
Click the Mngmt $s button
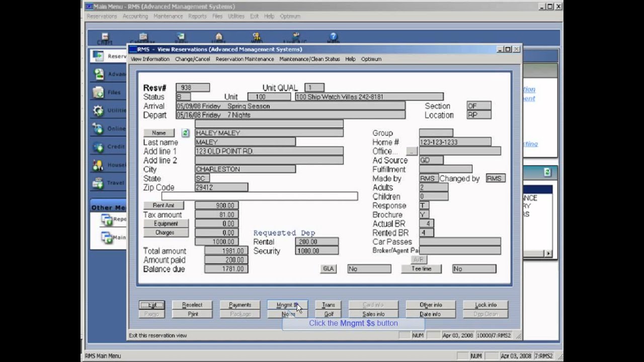coord(287,305)
